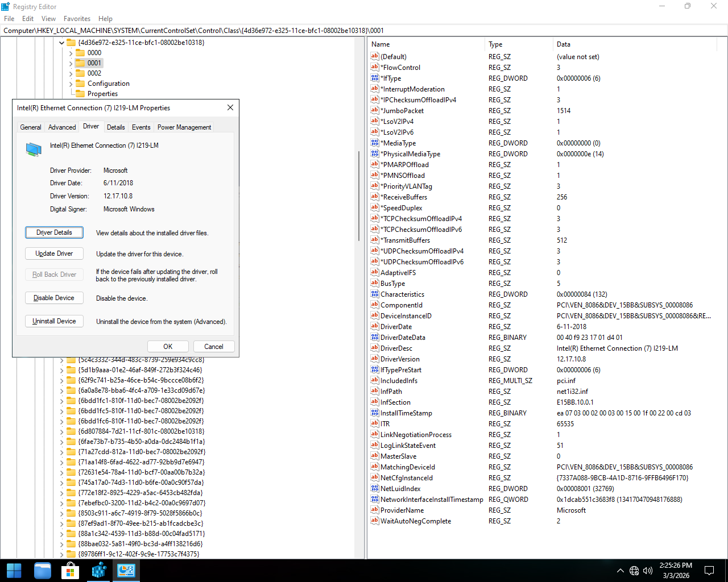Open File Explorer from the taskbar
The width and height of the screenshot is (728, 582).
43,571
